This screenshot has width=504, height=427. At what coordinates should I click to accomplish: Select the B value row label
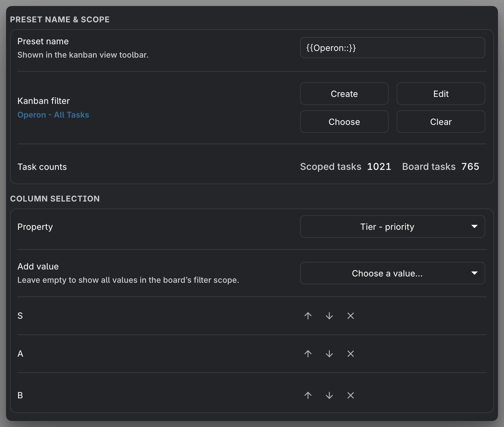20,395
